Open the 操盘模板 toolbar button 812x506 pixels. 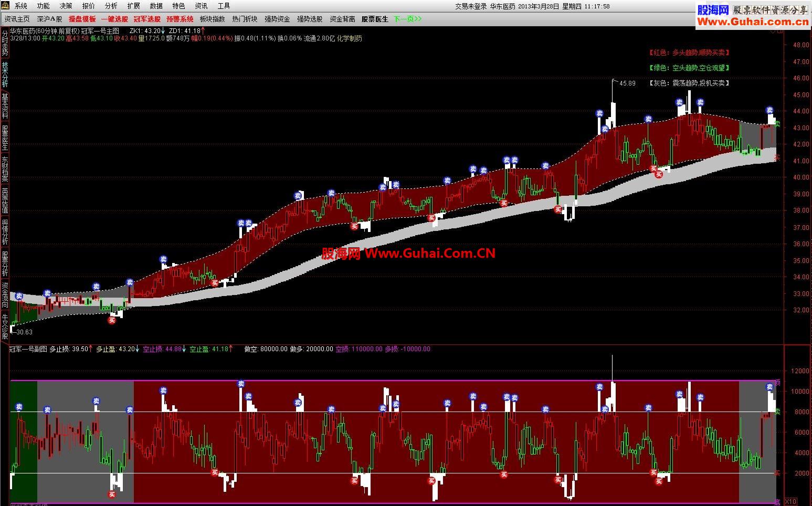[x=82, y=19]
